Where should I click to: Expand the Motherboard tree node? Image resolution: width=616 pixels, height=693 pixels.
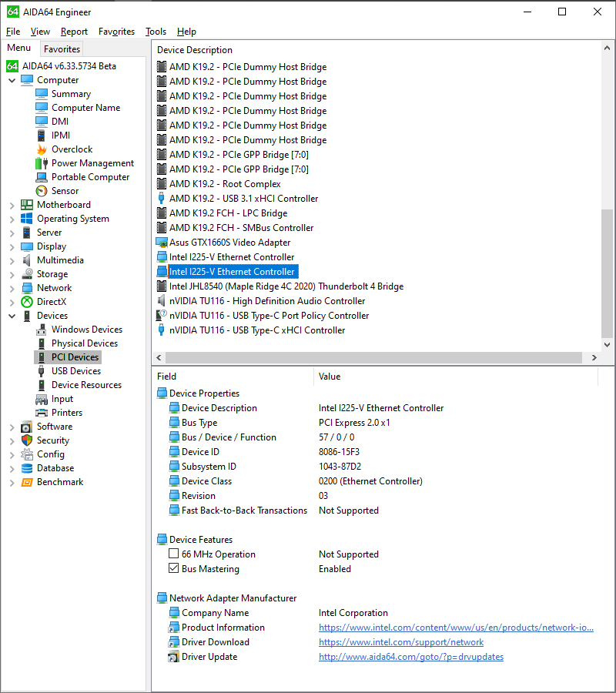click(x=11, y=204)
